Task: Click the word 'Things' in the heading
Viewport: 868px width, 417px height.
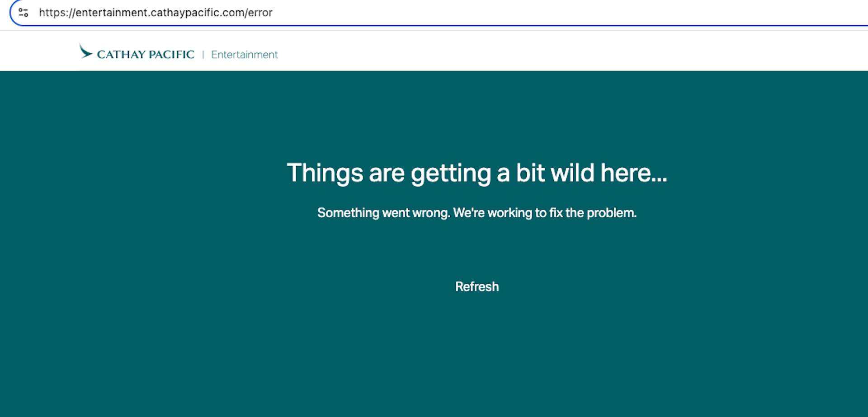Action: coord(325,173)
